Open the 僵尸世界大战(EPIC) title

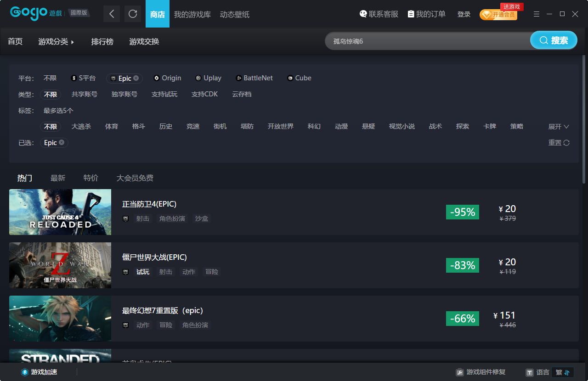click(x=154, y=257)
